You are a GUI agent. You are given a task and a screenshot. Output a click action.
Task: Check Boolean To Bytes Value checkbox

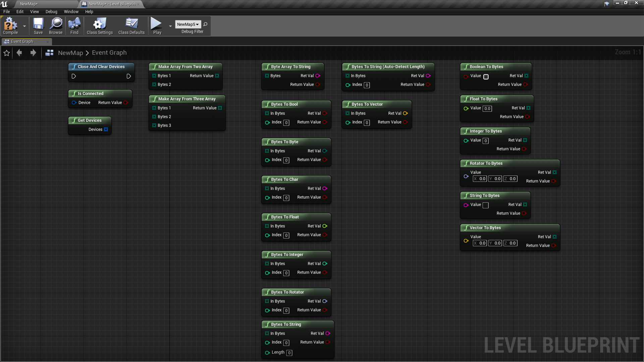click(x=486, y=77)
